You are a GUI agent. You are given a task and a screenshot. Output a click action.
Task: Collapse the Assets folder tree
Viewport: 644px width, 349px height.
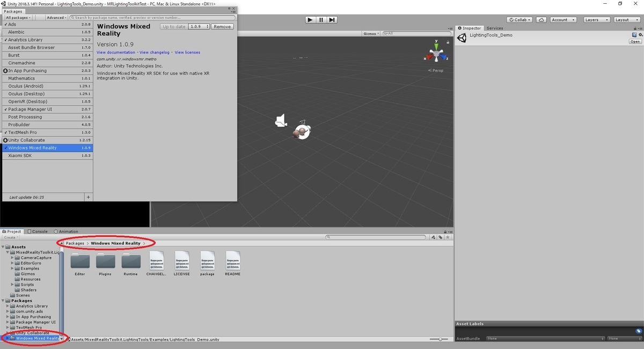3,247
